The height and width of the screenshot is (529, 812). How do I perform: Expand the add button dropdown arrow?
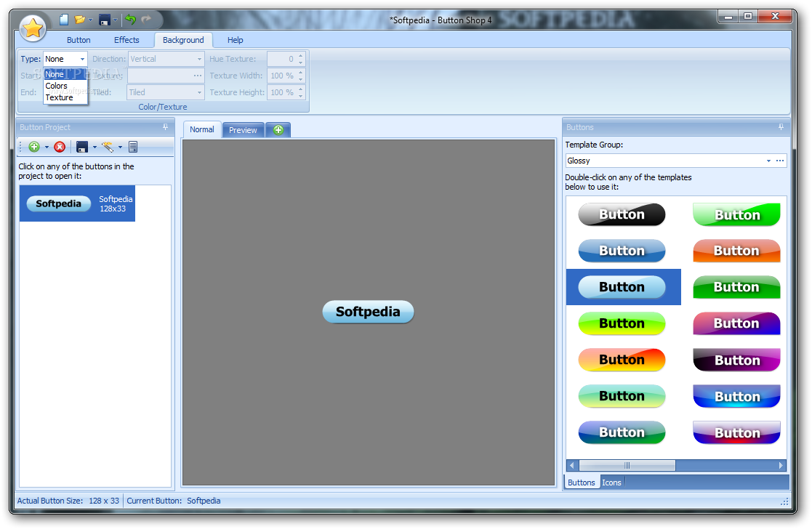[x=47, y=148]
